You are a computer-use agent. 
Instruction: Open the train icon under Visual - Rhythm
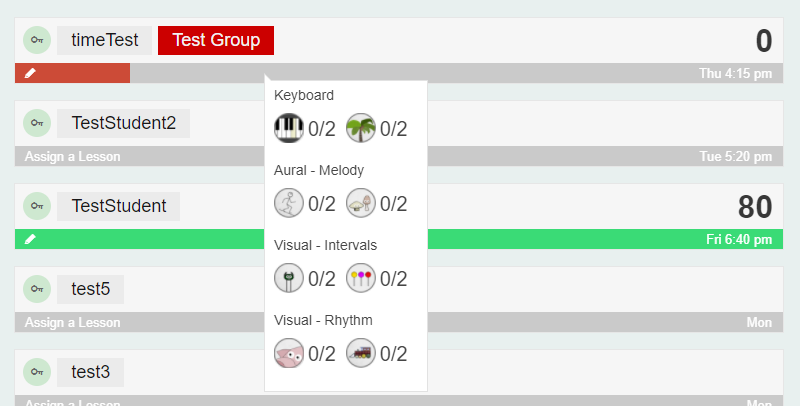pos(361,353)
